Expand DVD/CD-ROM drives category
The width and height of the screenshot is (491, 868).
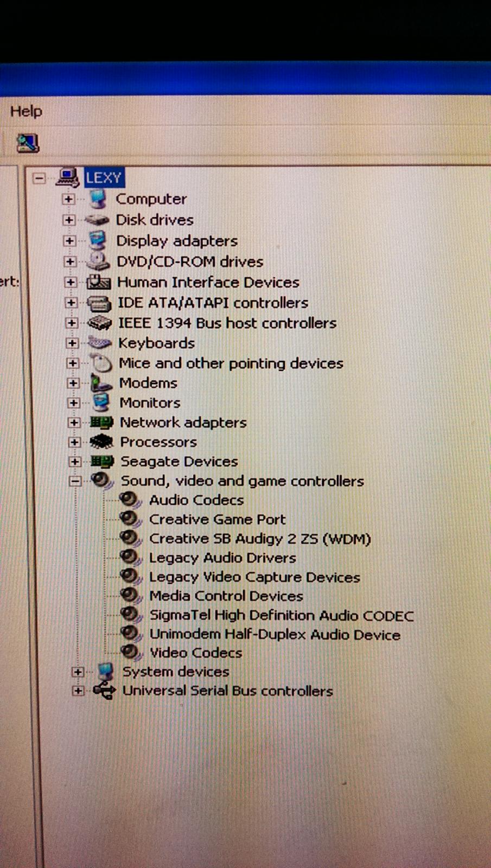click(x=69, y=261)
